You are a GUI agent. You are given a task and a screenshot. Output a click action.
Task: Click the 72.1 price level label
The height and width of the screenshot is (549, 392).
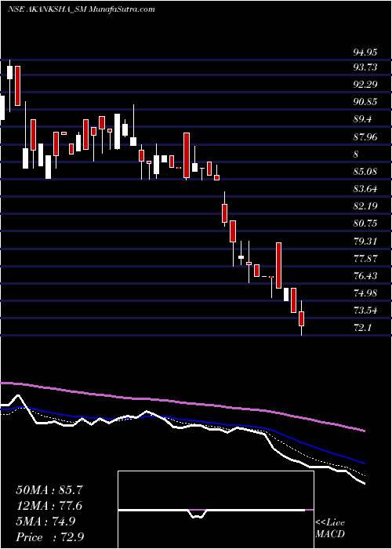click(362, 328)
